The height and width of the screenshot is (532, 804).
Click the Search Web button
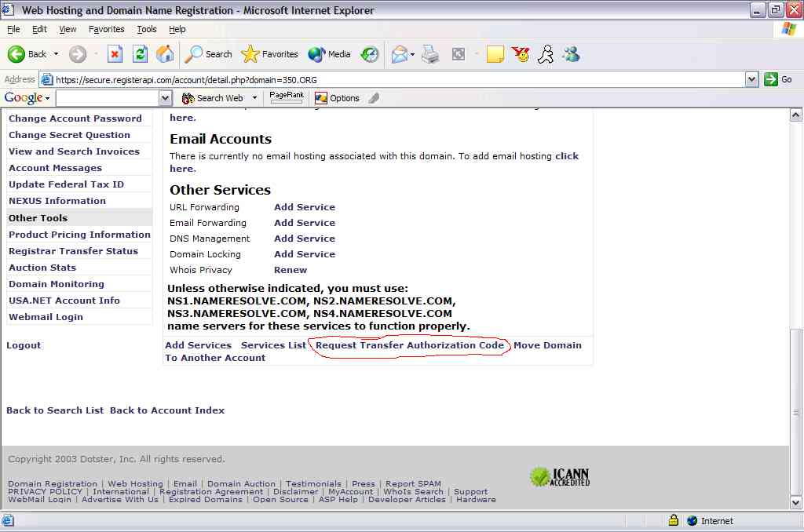point(213,98)
